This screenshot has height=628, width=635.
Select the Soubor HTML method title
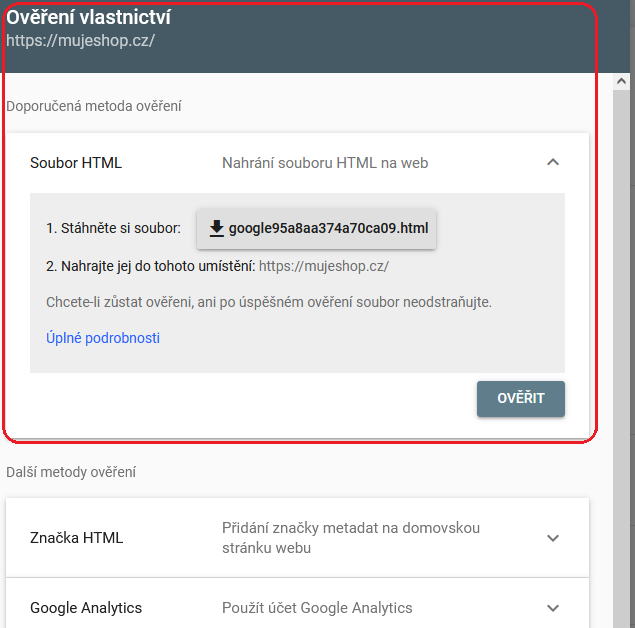pos(76,163)
